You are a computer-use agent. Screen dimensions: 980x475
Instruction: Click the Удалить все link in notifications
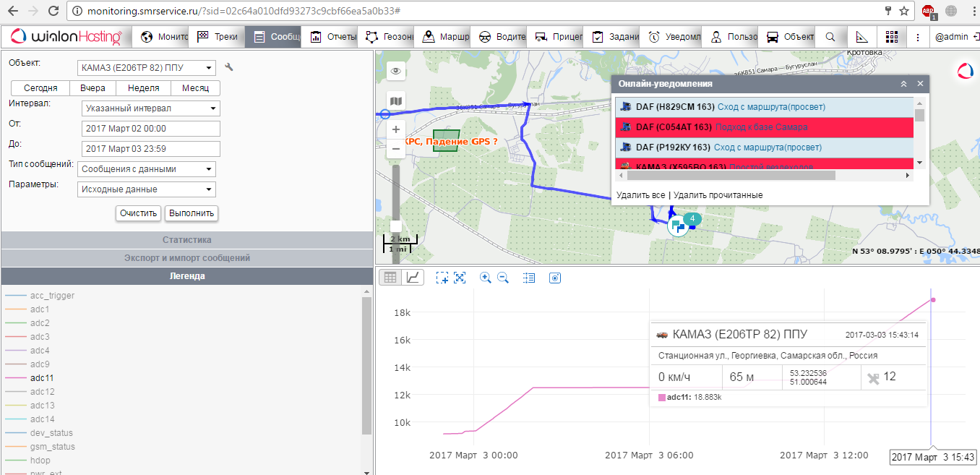pos(640,195)
